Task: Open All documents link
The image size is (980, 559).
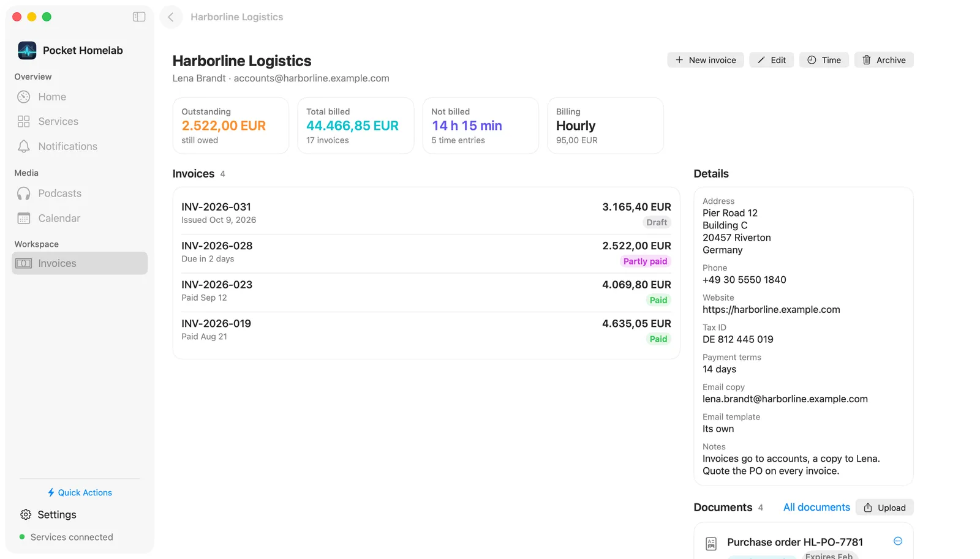Action: click(x=816, y=508)
